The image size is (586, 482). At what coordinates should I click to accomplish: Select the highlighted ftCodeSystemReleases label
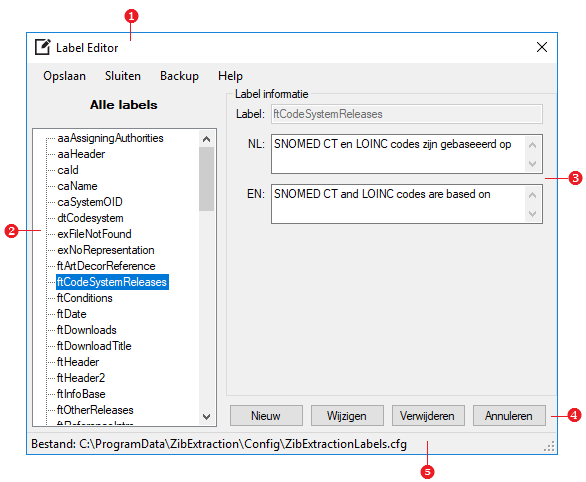(112, 282)
